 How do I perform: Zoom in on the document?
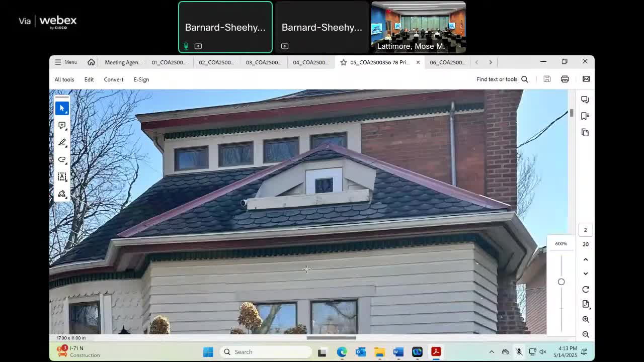(x=586, y=320)
